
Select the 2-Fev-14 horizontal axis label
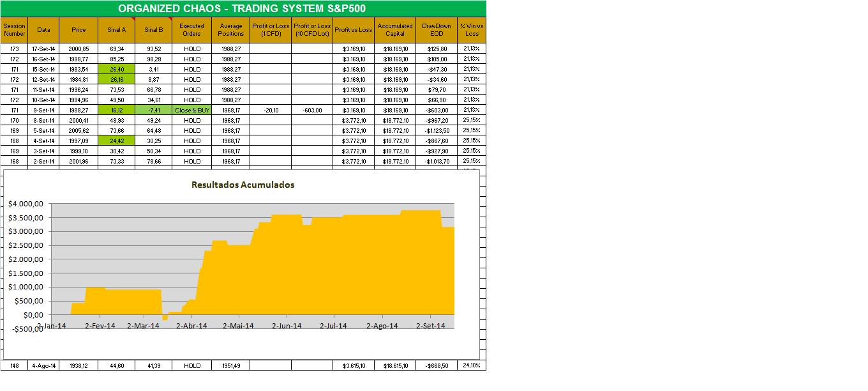(x=100, y=326)
